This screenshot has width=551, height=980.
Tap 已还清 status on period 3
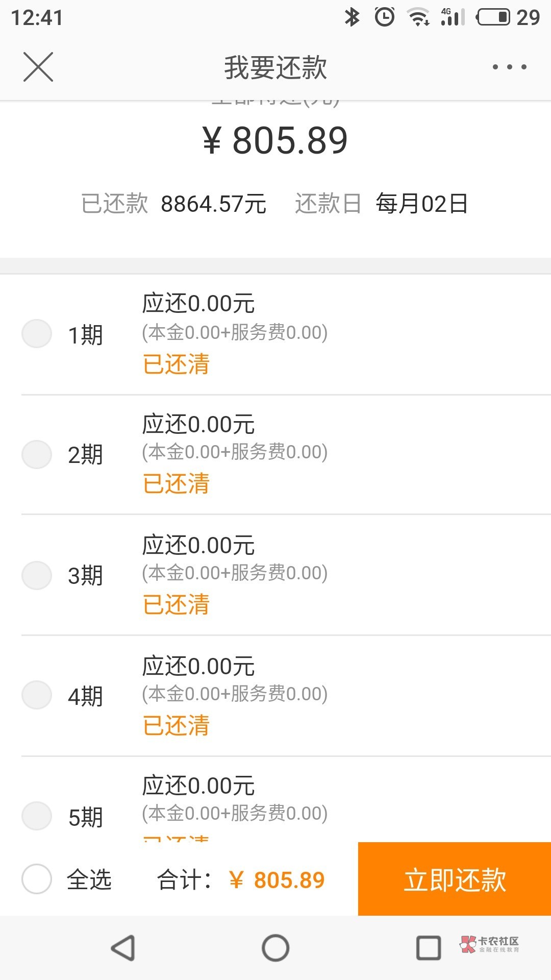pyautogui.click(x=177, y=605)
